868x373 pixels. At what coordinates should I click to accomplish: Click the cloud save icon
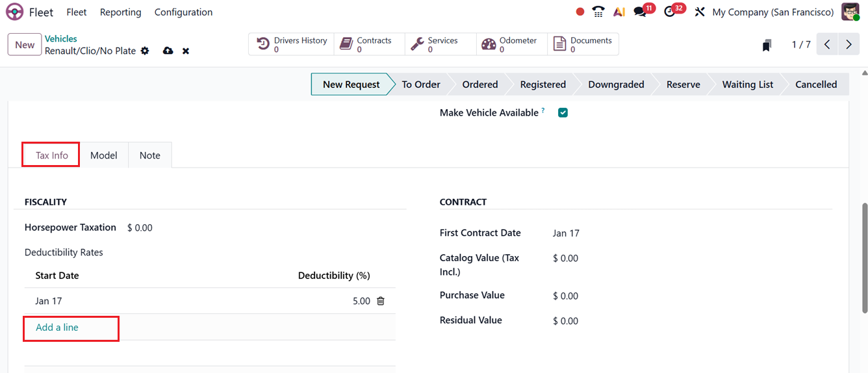168,51
